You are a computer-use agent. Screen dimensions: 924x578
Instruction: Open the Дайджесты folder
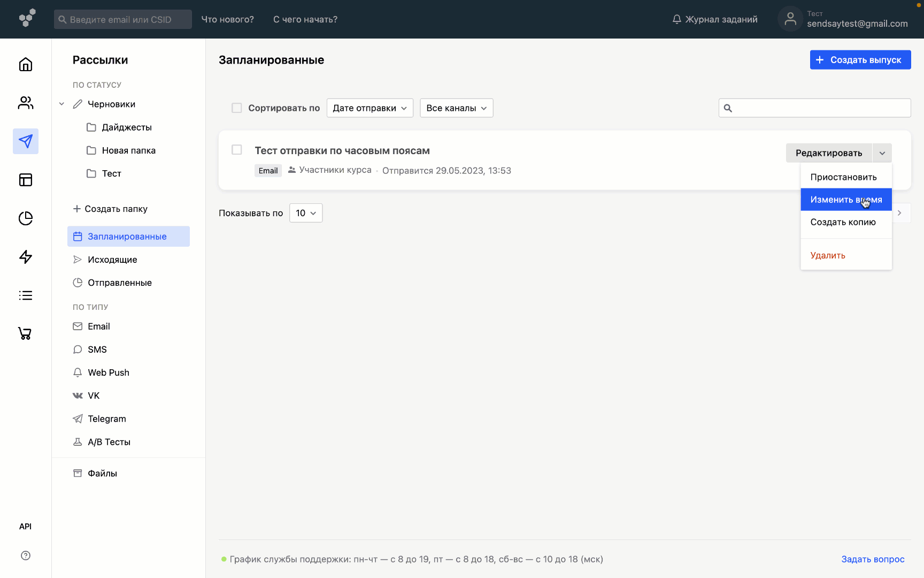[127, 127]
